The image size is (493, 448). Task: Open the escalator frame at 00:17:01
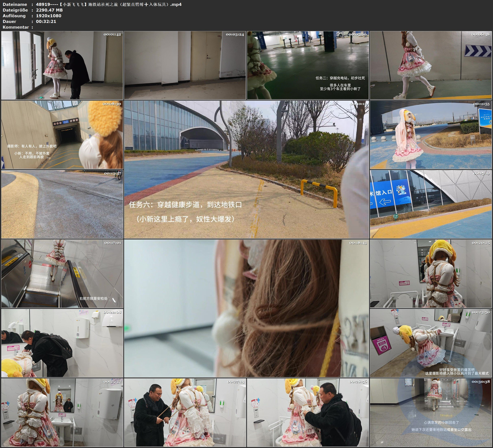click(x=62, y=274)
